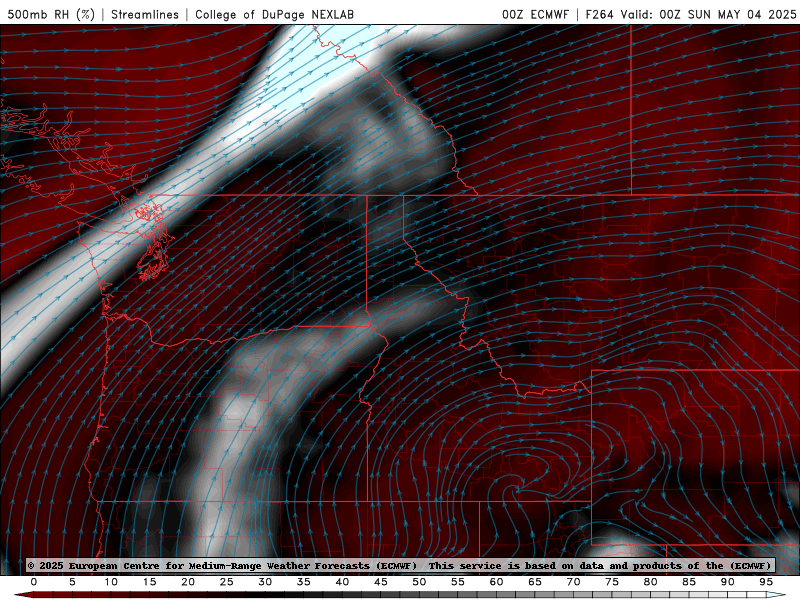Image resolution: width=800 pixels, height=600 pixels.
Task: Click the '40' colorbar scale label
Action: point(342,582)
